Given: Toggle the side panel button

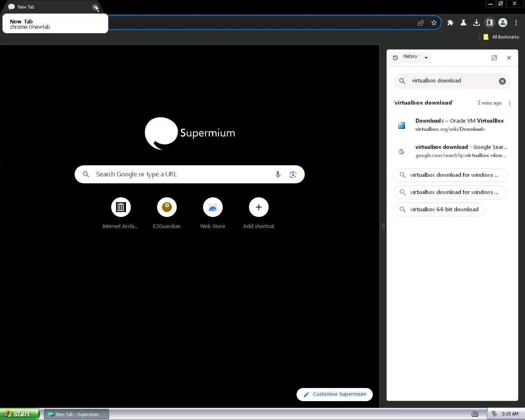Looking at the screenshot, I should (490, 23).
